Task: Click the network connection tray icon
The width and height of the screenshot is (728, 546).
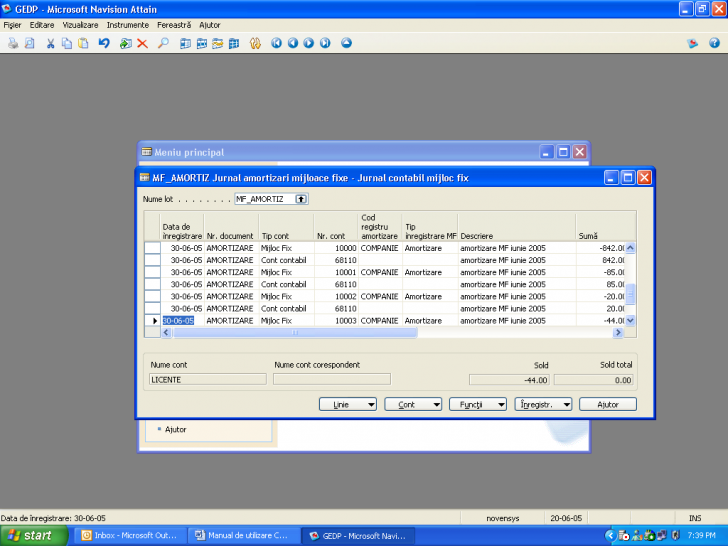Action: [662, 535]
